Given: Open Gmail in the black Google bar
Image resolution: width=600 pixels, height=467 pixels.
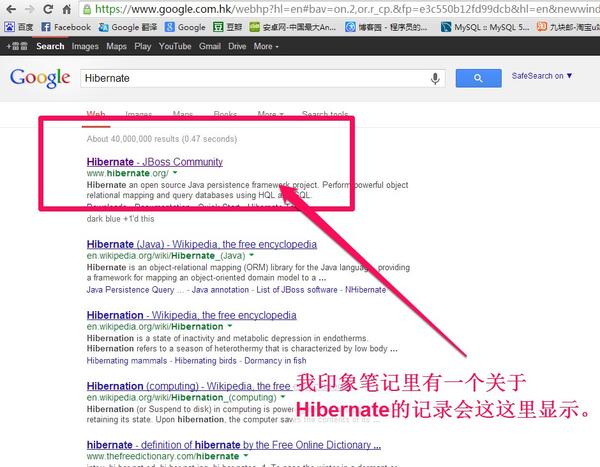Looking at the screenshot, I should point(210,46).
